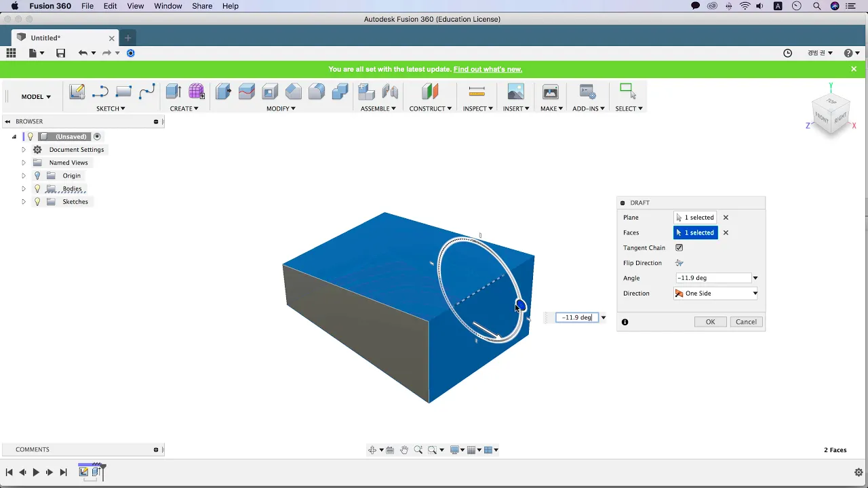The image size is (868, 488).
Task: Click the New Component assemble icon
Action: pos(367,91)
